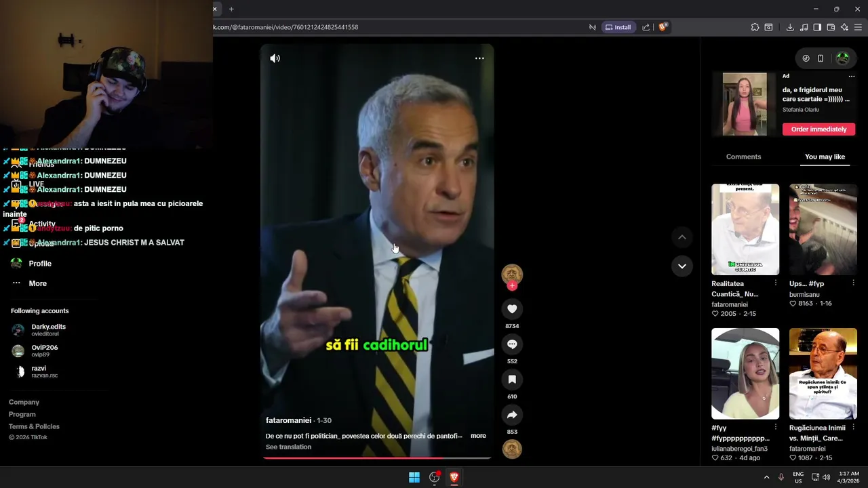Open the OBS icon on the taskbar
The image size is (868, 488).
pos(434,477)
